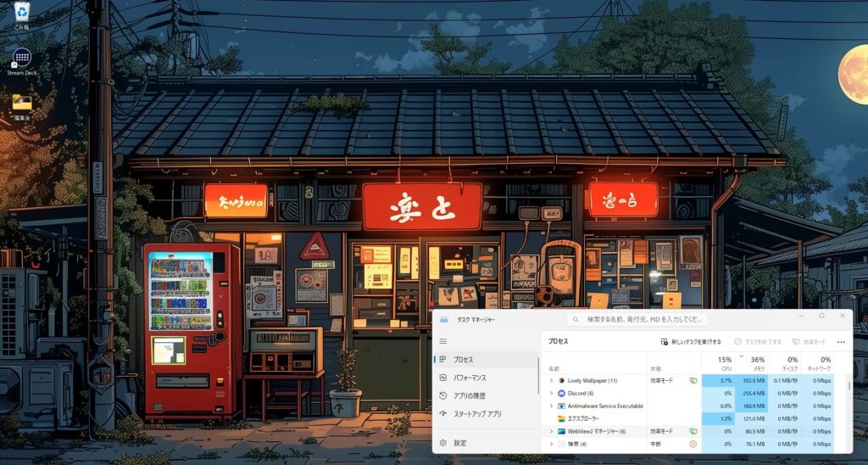Open 設定 in the Task Manager sidebar
Screen dimensions: 868x465
pos(486,443)
